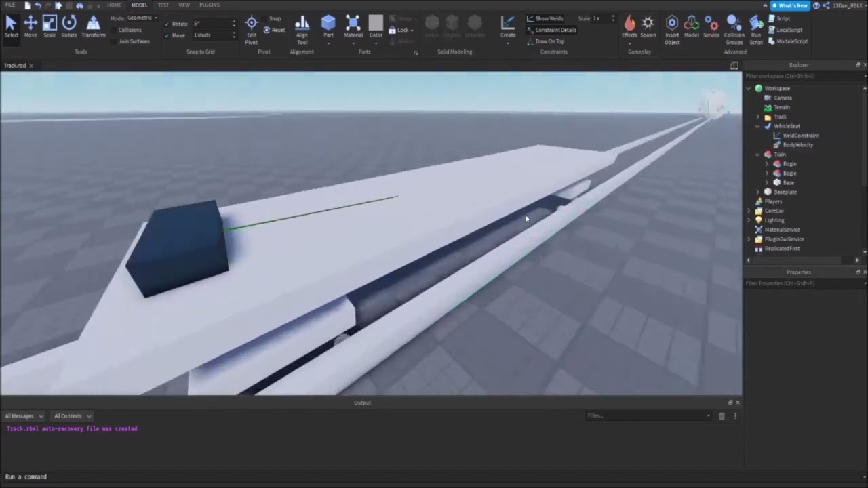Viewport: 868px width, 488px height.
Task: Open the FILE menu
Action: pyautogui.click(x=10, y=5)
